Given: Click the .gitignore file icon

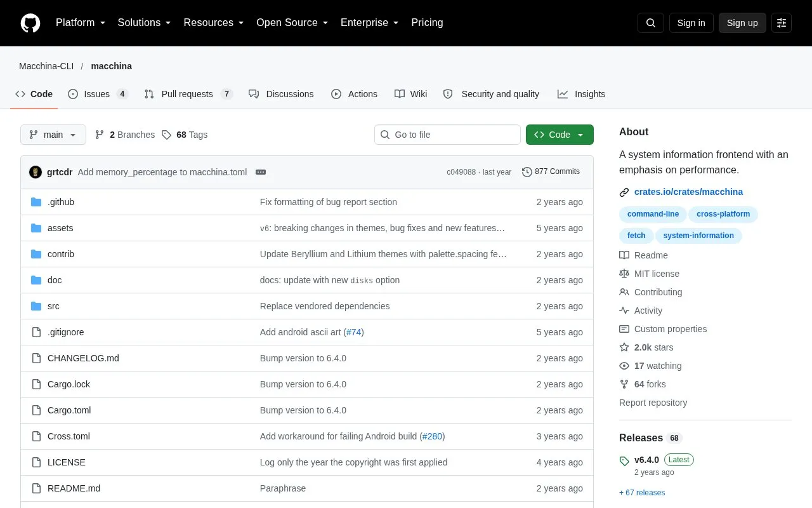Looking at the screenshot, I should 36,332.
